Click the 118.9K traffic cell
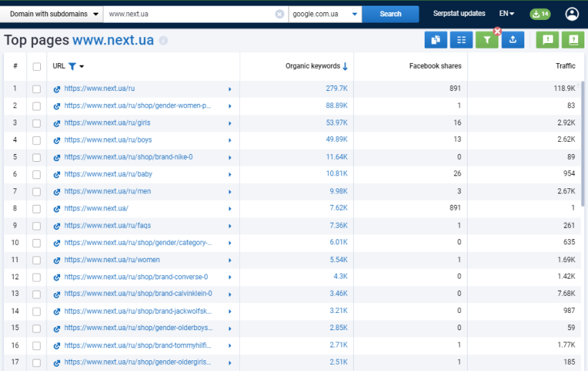Image resolution: width=588 pixels, height=371 pixels. [x=564, y=89]
